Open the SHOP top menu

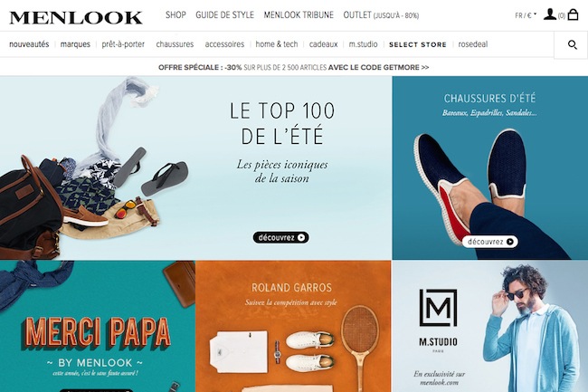(x=175, y=15)
